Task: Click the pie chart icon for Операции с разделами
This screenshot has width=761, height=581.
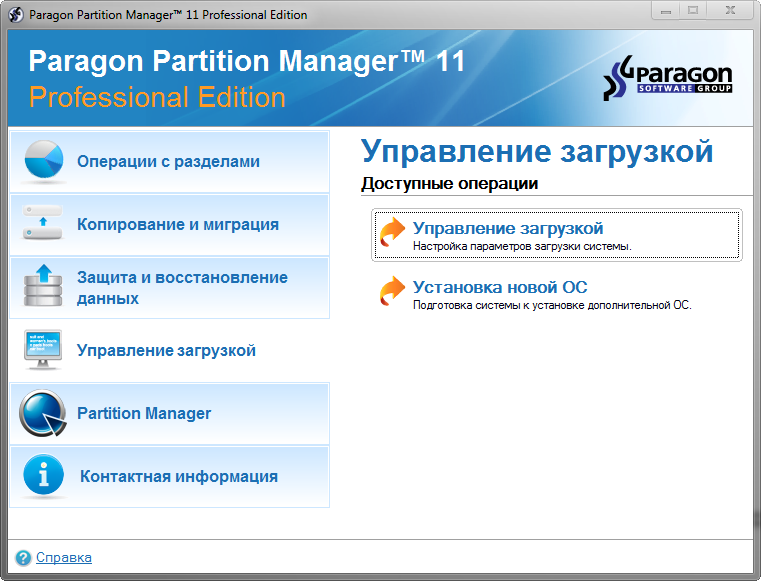Action: (x=42, y=161)
